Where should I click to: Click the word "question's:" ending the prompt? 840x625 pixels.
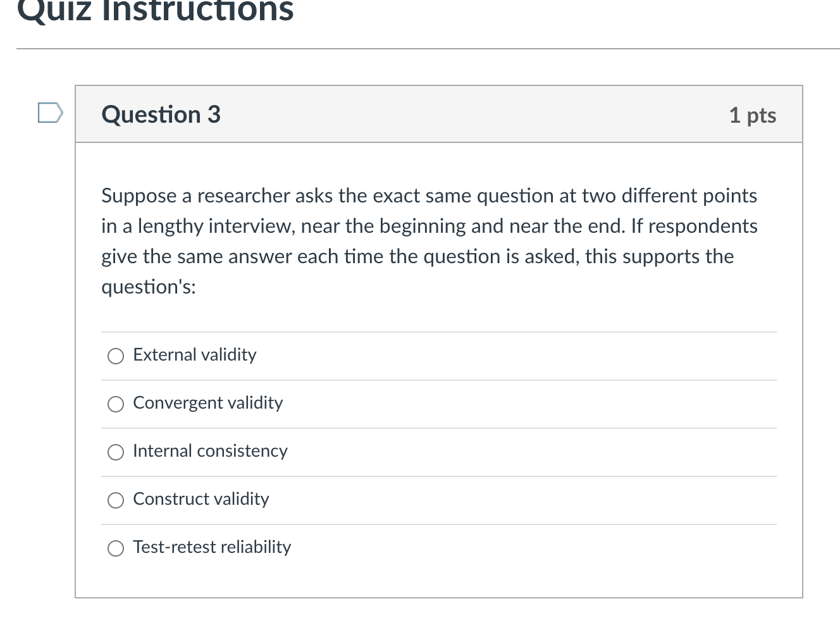pos(149,287)
